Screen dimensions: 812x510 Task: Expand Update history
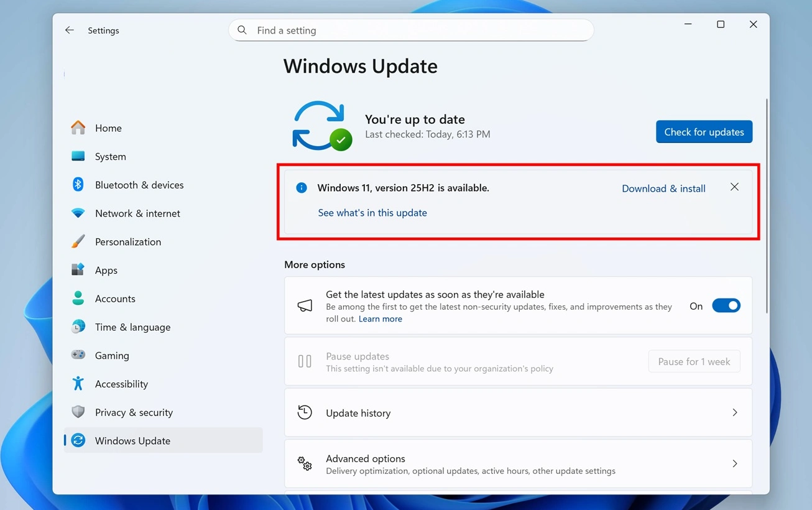(518, 412)
